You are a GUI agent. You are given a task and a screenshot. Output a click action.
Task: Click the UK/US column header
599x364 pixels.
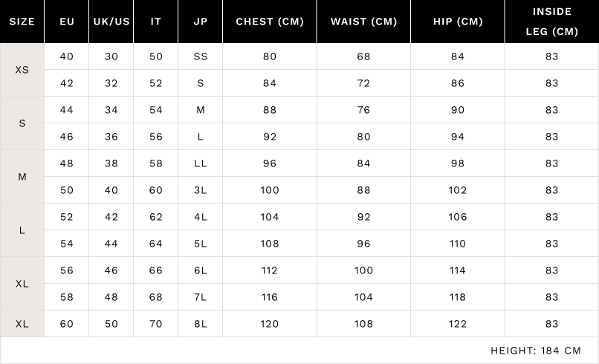point(111,22)
